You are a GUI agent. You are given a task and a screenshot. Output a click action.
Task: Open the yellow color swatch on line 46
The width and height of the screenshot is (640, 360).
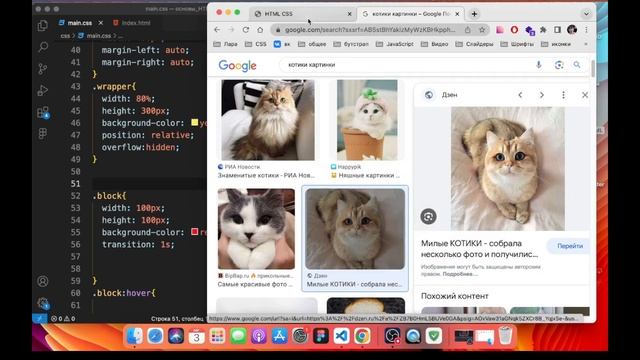[x=195, y=122]
